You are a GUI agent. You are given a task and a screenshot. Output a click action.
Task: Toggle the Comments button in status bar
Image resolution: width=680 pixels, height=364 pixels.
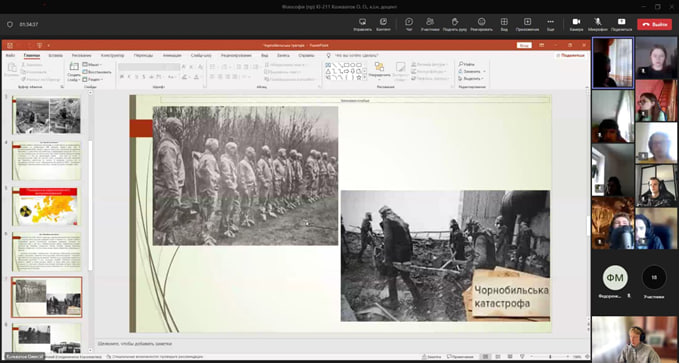(461, 356)
